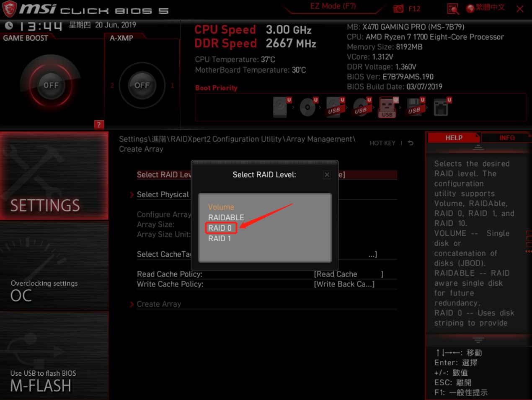This screenshot has width=532, height=400.
Task: Click the question mark help icon below Game Boost
Action: pos(98,125)
